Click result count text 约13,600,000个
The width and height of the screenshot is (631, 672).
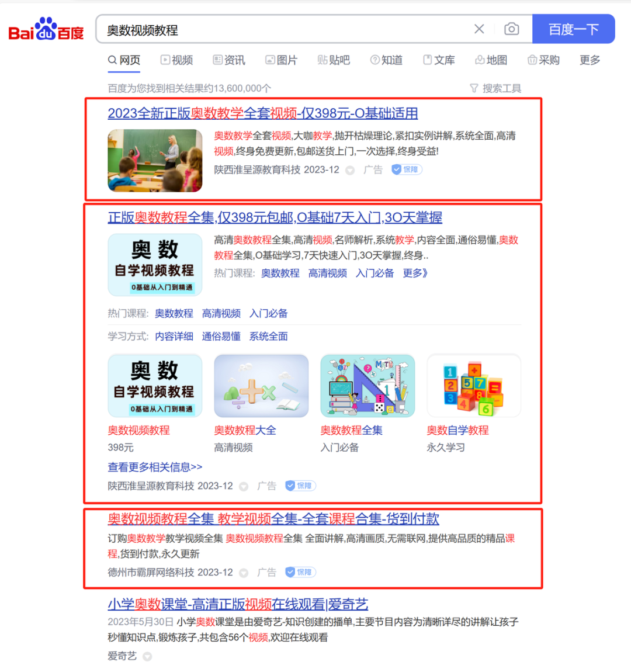[237, 88]
